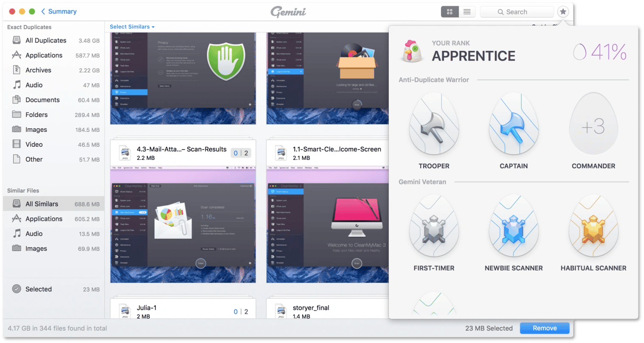Click the 3.48 GB size for All Duplicates

tap(89, 41)
